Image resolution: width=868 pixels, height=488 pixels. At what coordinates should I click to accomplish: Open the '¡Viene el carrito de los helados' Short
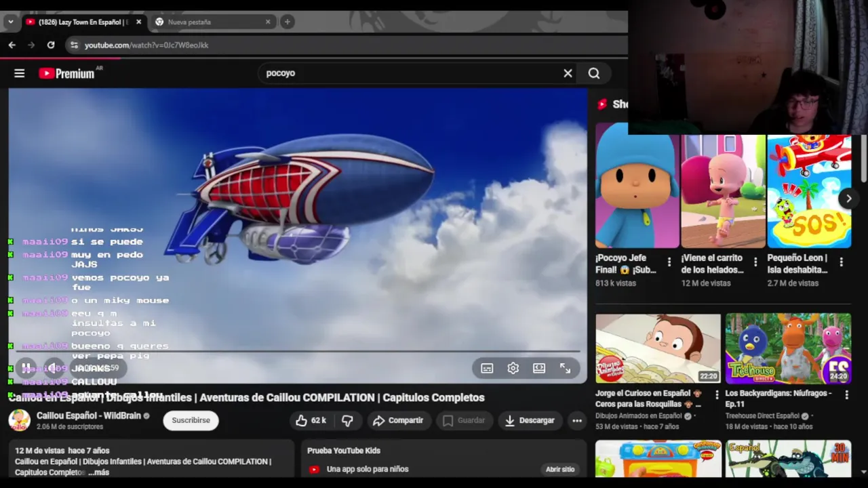click(x=723, y=191)
